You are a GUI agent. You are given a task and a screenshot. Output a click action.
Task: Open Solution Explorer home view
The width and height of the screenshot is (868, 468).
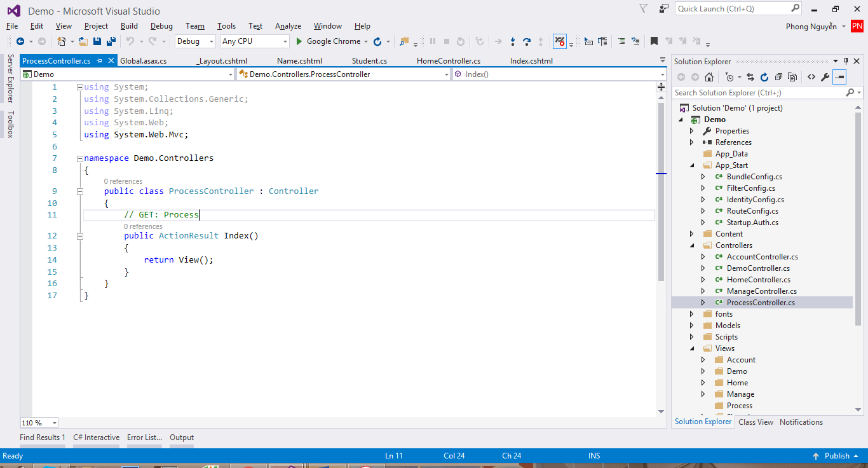pyautogui.click(x=709, y=76)
